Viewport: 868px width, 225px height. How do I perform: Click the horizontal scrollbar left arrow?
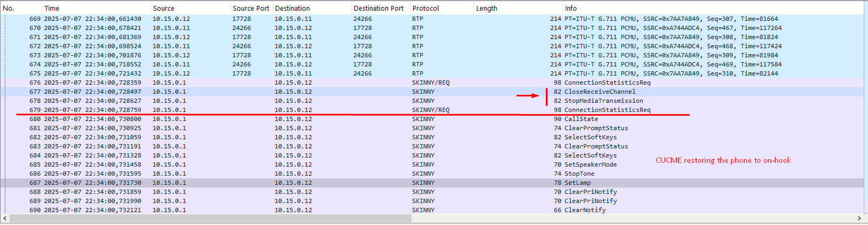5,218
